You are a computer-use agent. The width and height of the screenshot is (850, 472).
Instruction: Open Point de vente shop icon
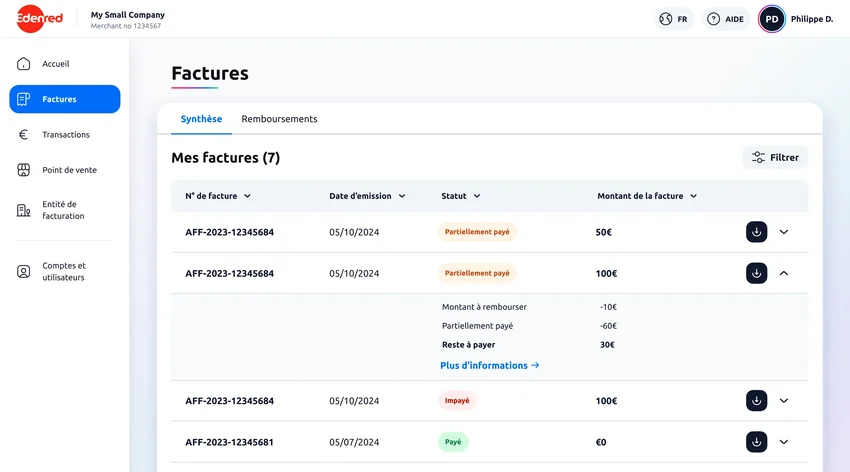(23, 170)
